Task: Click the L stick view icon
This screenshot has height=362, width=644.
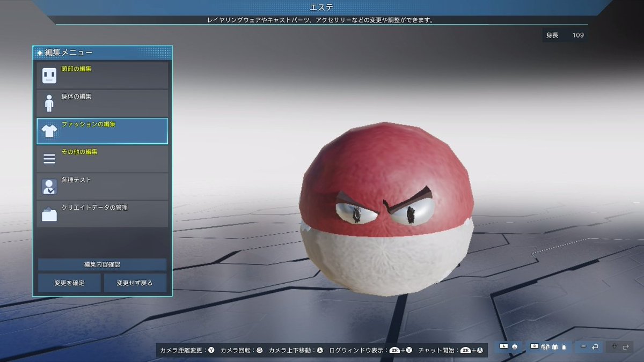Action: pyautogui.click(x=509, y=347)
